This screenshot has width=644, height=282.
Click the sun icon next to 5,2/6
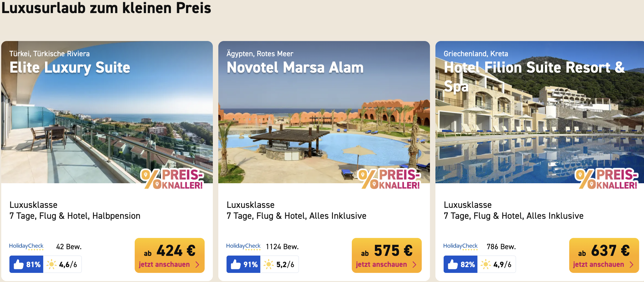(268, 264)
